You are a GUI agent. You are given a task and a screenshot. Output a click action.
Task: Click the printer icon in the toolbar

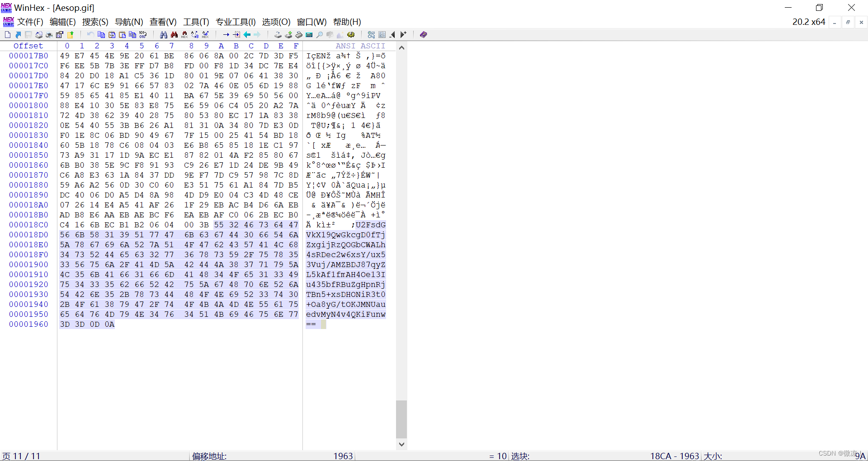tap(49, 34)
